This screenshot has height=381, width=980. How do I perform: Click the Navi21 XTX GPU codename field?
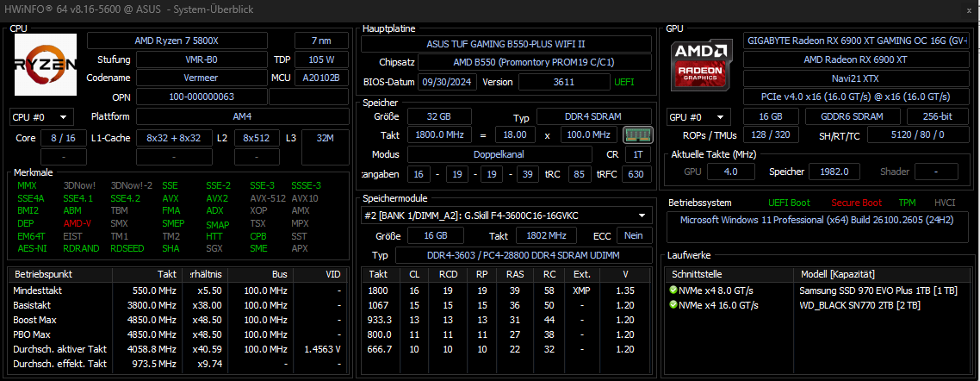coord(856,78)
